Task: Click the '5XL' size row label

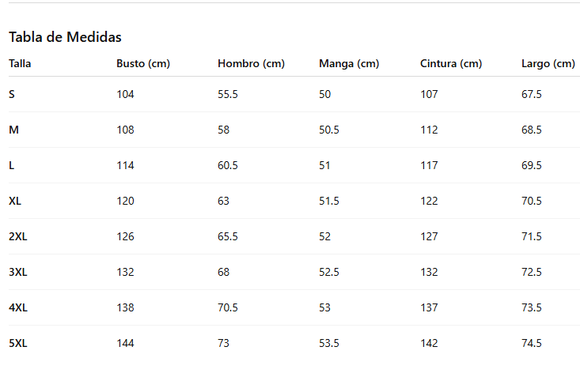Action: (x=18, y=343)
